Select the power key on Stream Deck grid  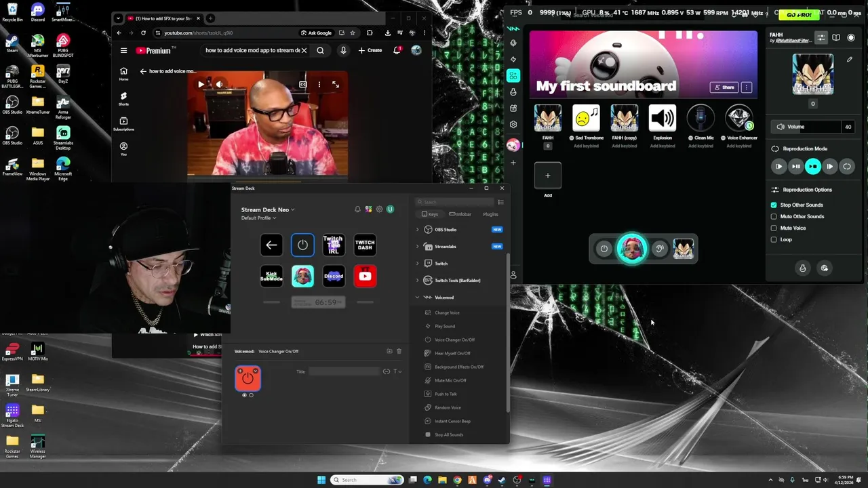click(302, 245)
